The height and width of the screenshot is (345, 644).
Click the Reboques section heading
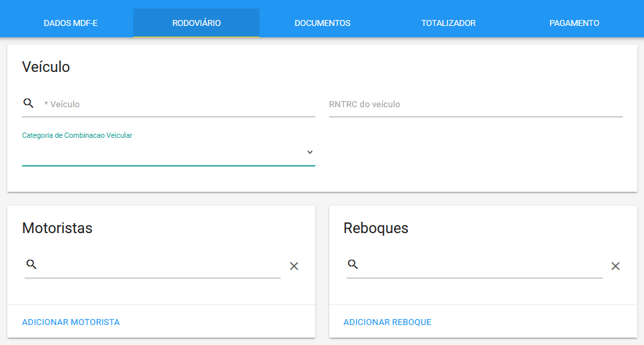coord(376,228)
